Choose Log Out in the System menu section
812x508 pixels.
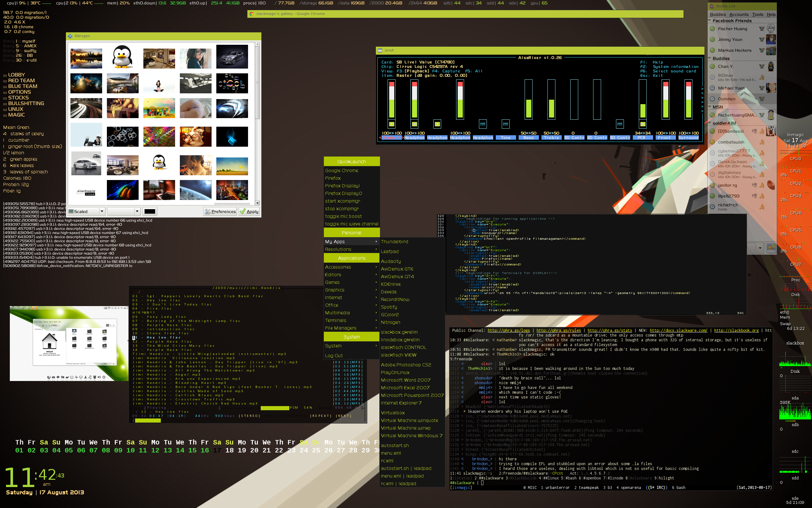click(x=351, y=356)
